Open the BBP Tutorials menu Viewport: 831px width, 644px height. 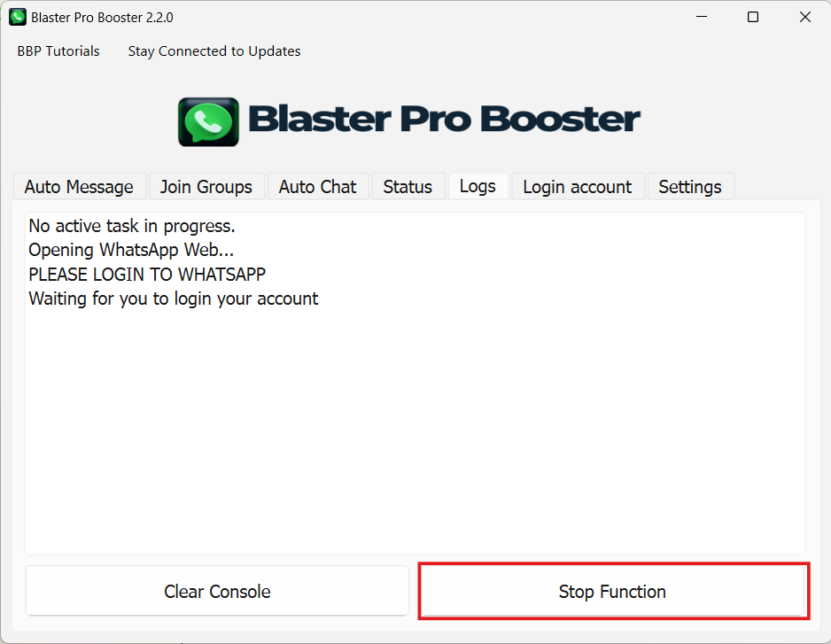(58, 50)
